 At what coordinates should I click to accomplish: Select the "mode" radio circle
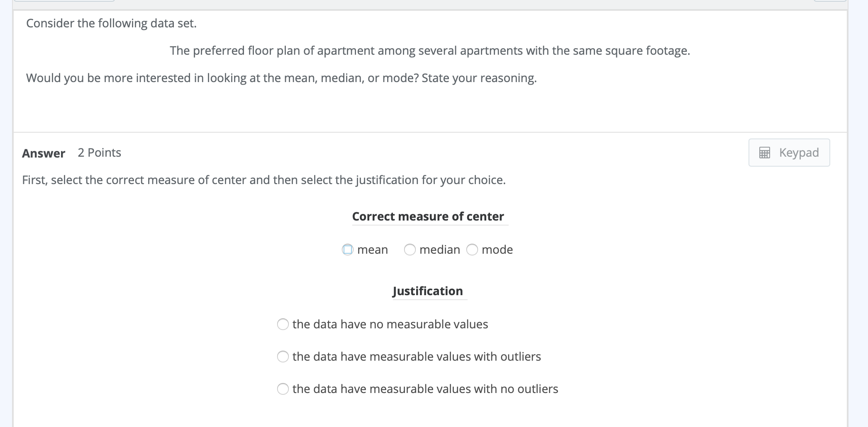pyautogui.click(x=472, y=250)
